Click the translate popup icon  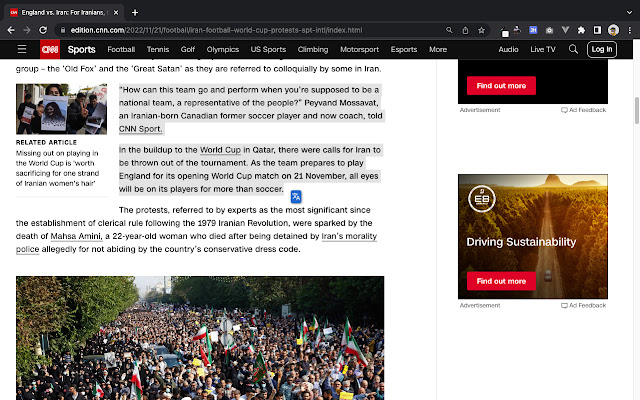[x=296, y=197]
